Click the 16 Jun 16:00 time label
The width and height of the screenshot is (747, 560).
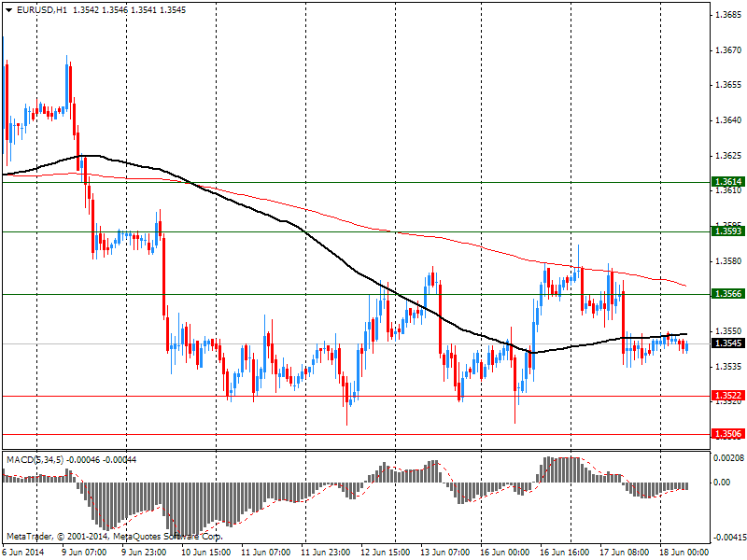[566, 553]
